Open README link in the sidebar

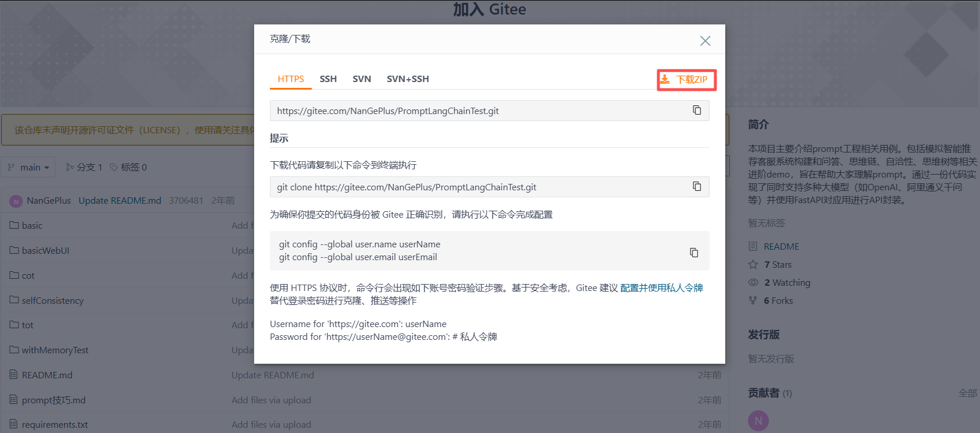click(x=781, y=247)
